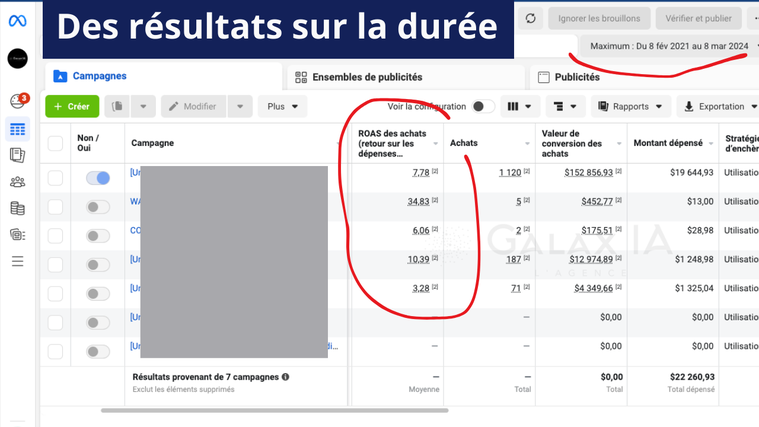The image size is (759, 427).
Task: Open the Exportation dropdown
Action: click(x=716, y=106)
